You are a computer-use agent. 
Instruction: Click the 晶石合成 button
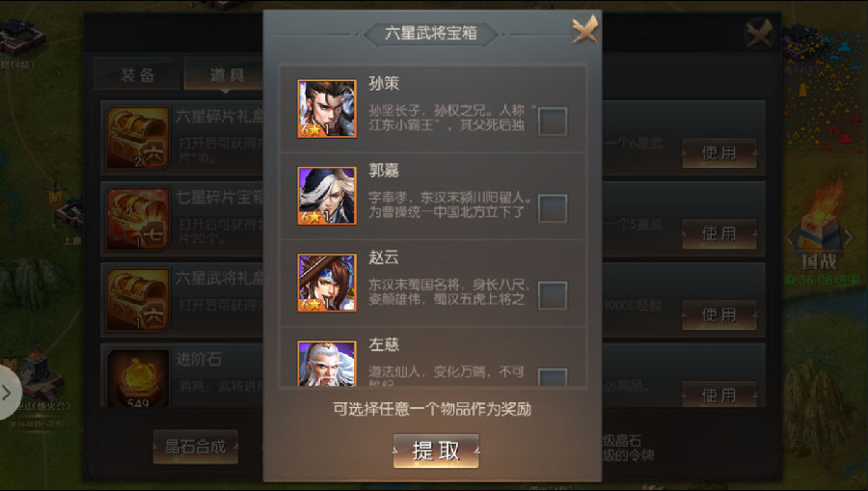[x=196, y=447]
